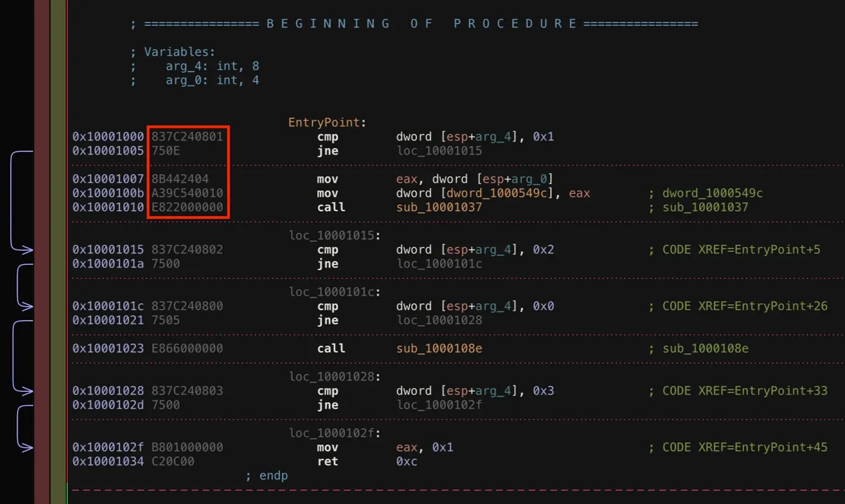The height and width of the screenshot is (504, 845).
Task: Click the arg_0 variable declaration comment
Action: click(212, 80)
